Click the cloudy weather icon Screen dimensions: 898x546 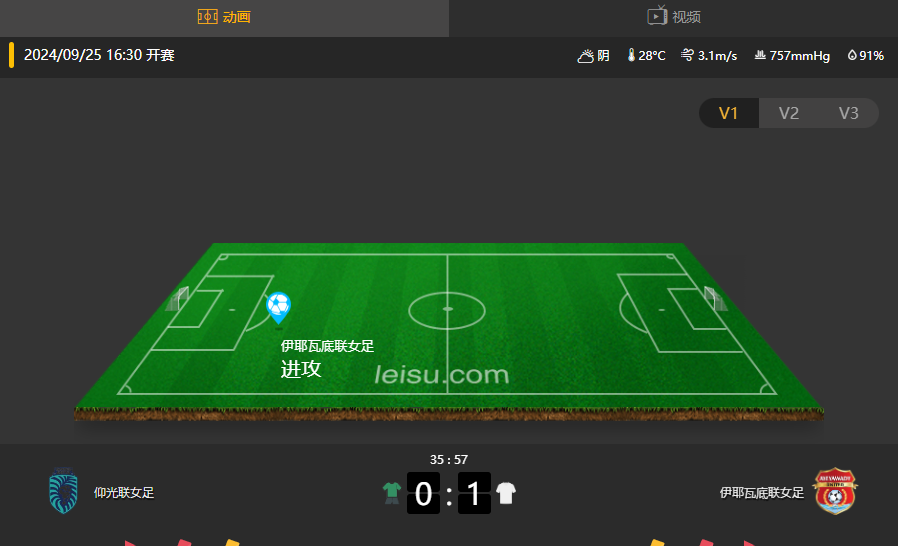(x=585, y=56)
